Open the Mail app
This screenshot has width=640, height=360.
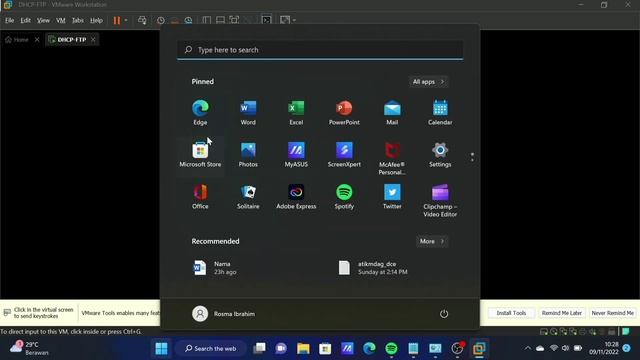pos(392,113)
